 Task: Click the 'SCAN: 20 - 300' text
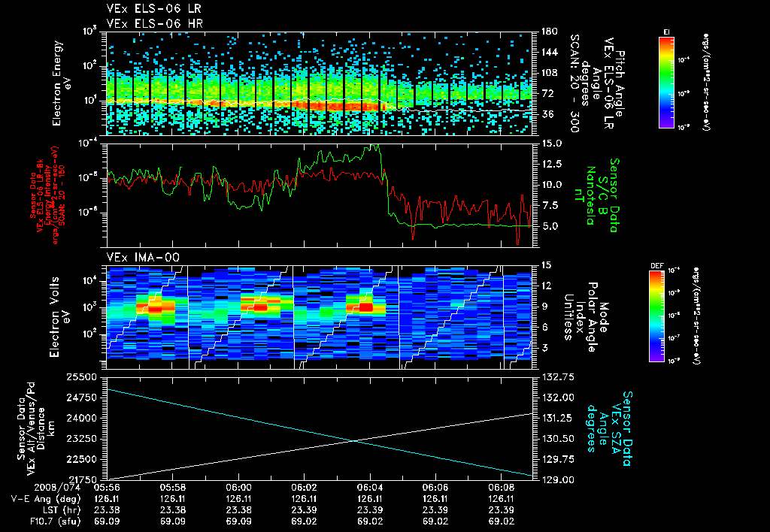click(x=574, y=83)
